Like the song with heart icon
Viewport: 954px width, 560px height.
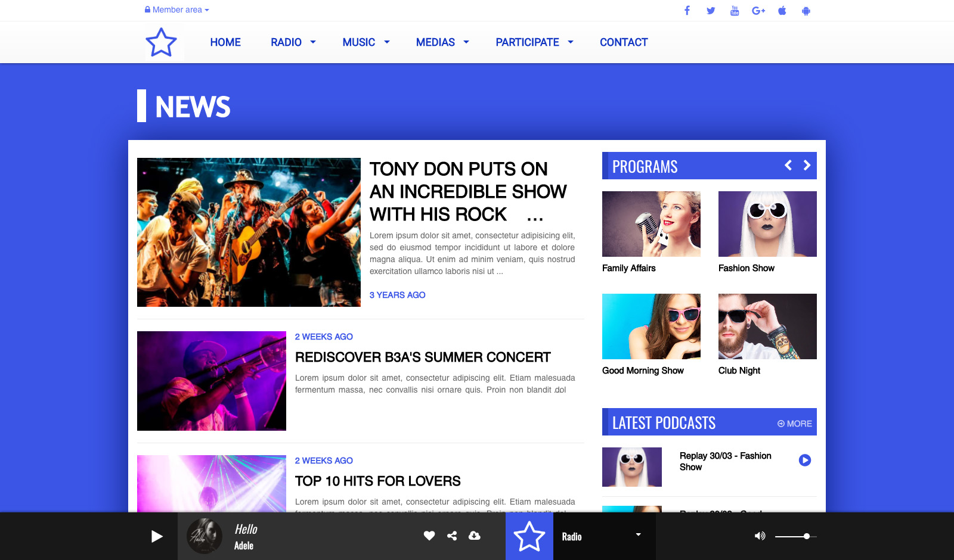coord(429,536)
